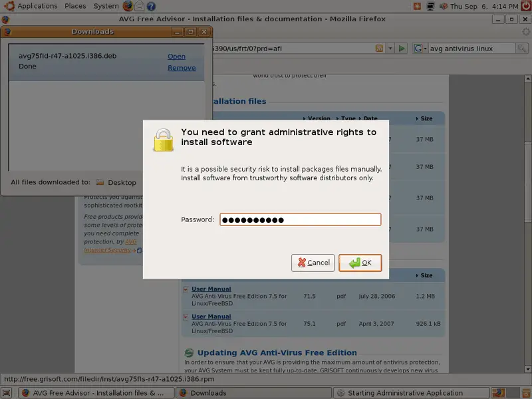Click the July 28, 2006 date cell

[x=376, y=296]
